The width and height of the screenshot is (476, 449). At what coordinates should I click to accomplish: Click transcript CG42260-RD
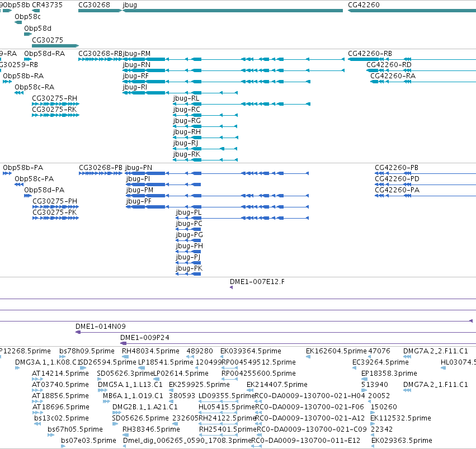[421, 70]
